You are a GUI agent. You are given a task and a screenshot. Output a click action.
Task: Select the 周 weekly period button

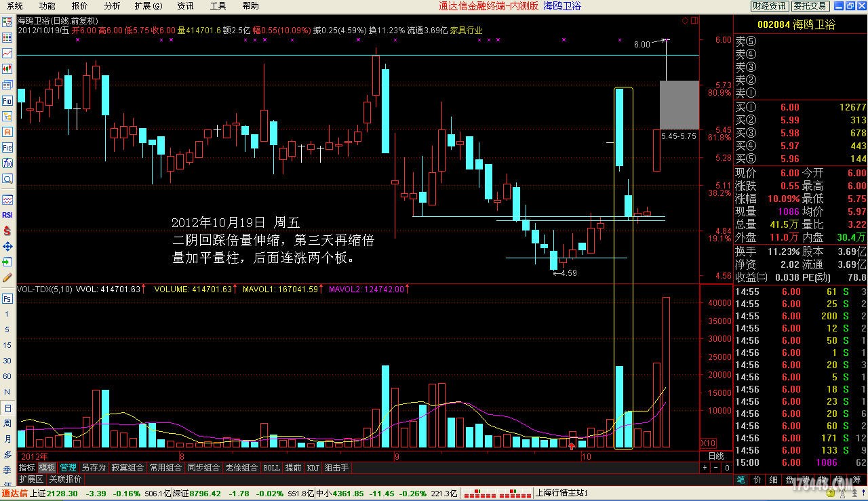[7, 424]
